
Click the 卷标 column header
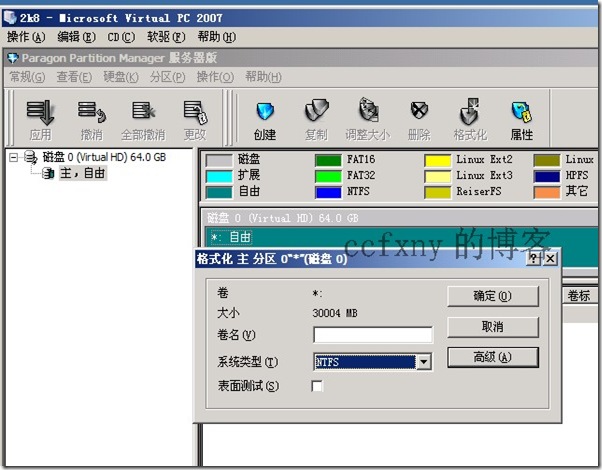click(579, 296)
